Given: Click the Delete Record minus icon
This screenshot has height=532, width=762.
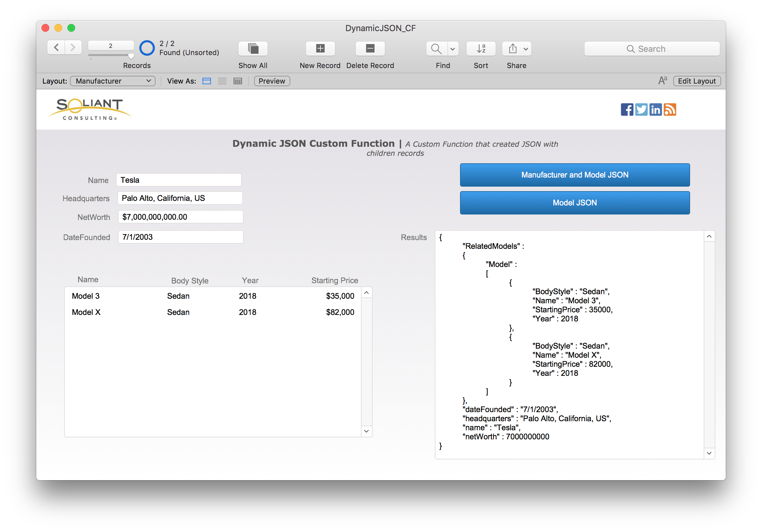Looking at the screenshot, I should tap(370, 49).
